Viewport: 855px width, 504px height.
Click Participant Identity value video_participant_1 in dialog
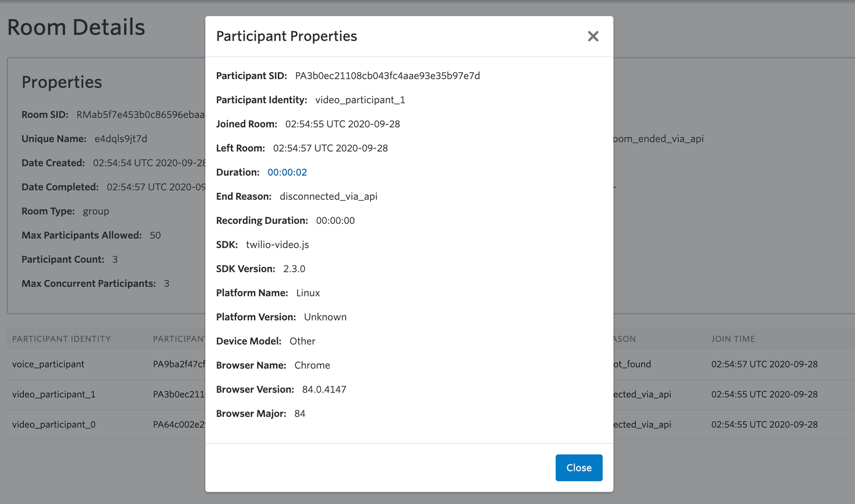point(360,100)
